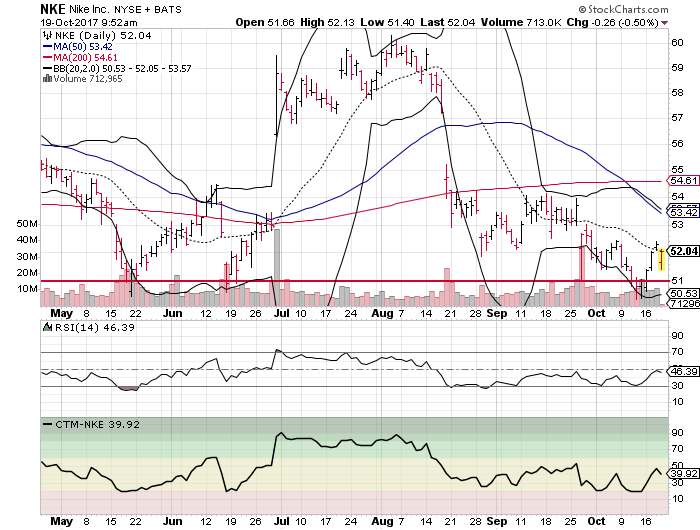
Task: Click the Volume bars legend icon
Action: [47, 79]
